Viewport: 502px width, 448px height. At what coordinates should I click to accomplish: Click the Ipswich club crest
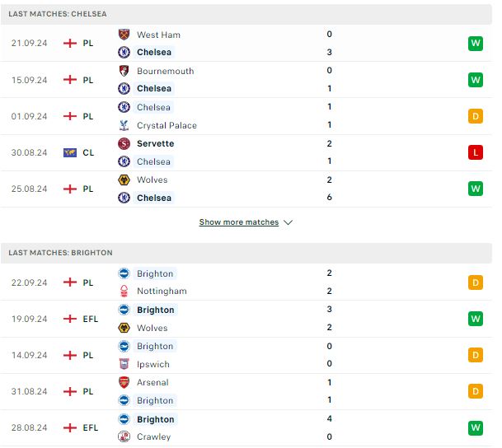pyautogui.click(x=124, y=364)
